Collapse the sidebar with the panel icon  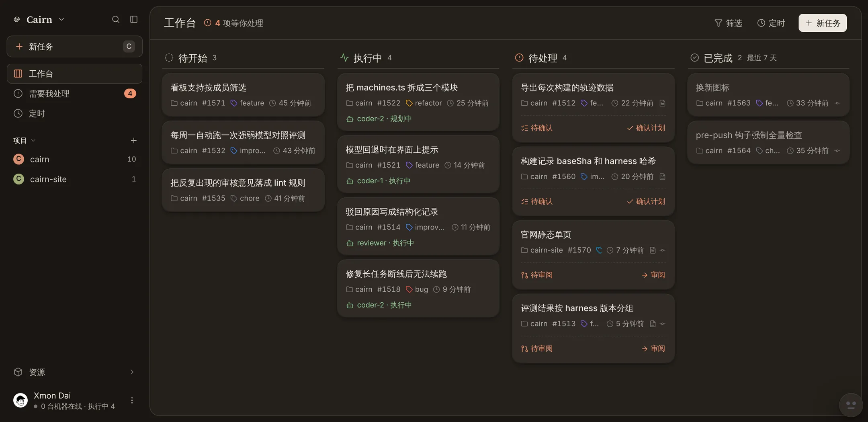coord(134,19)
